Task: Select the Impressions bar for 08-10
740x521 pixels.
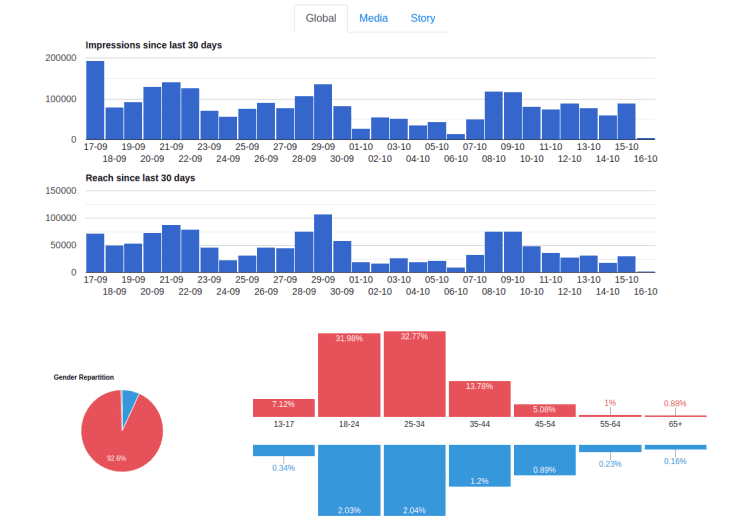Action: [493, 115]
